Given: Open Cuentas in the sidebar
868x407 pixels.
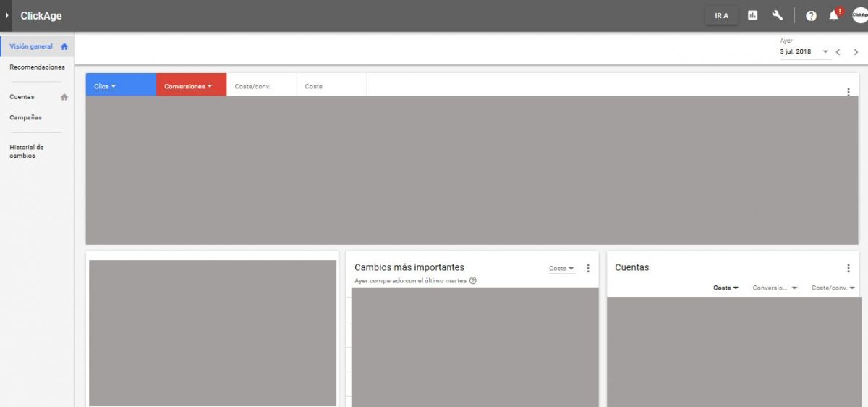Looking at the screenshot, I should [22, 97].
